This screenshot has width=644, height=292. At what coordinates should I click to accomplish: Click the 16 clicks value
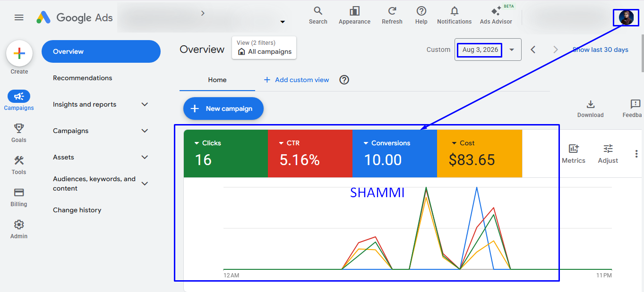tap(203, 160)
